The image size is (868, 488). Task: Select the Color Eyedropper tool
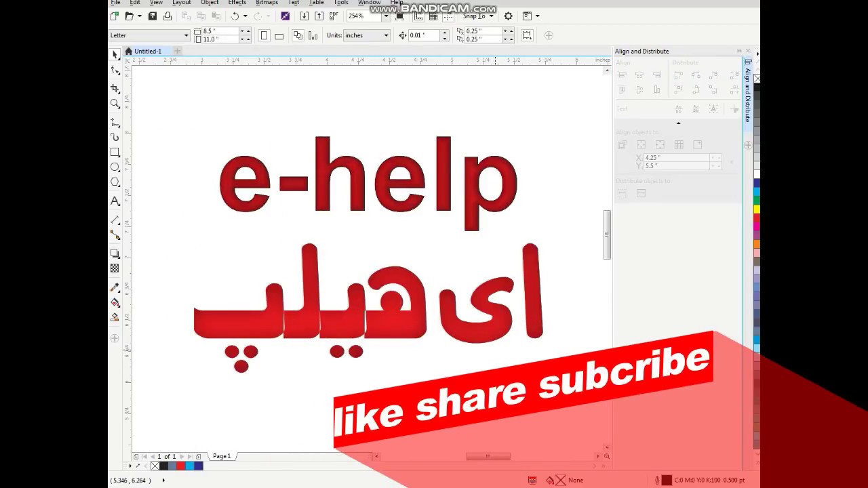(115, 287)
